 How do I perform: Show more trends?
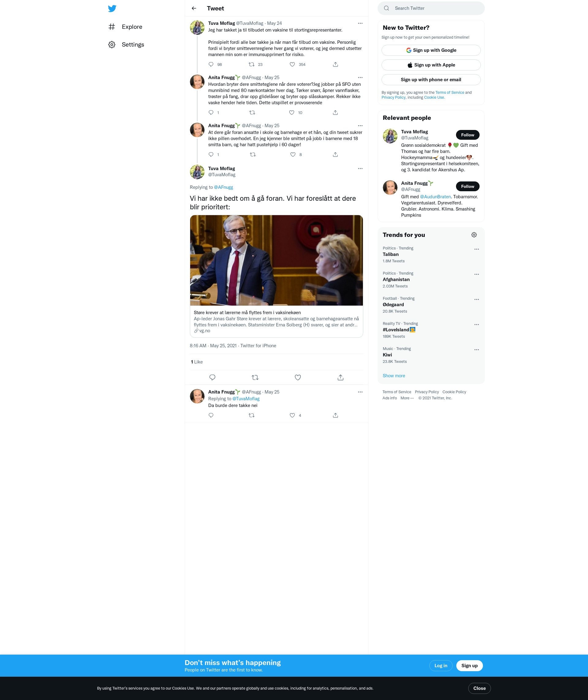point(394,375)
